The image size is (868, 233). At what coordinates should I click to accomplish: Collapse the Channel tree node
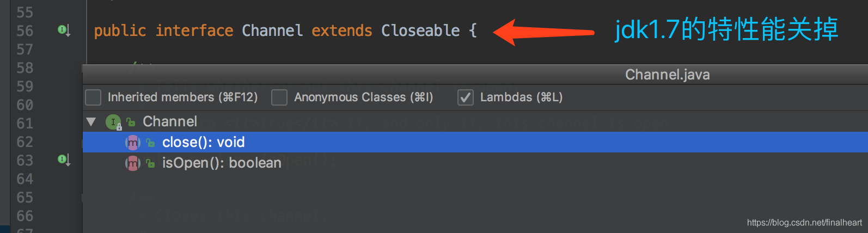point(91,122)
